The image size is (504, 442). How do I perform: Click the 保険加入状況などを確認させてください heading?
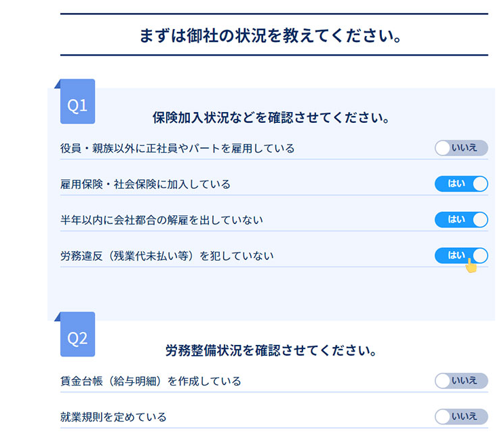tap(271, 117)
